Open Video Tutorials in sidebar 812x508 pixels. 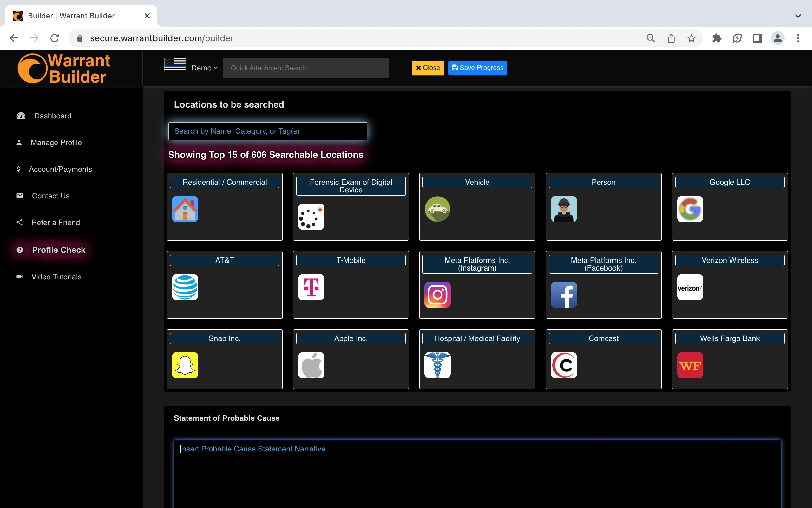[x=56, y=277]
